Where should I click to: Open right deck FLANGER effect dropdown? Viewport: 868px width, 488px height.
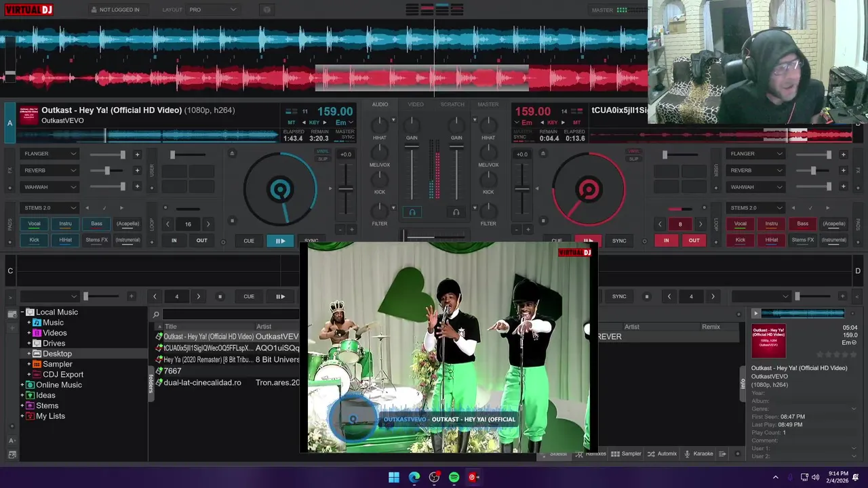(x=755, y=154)
